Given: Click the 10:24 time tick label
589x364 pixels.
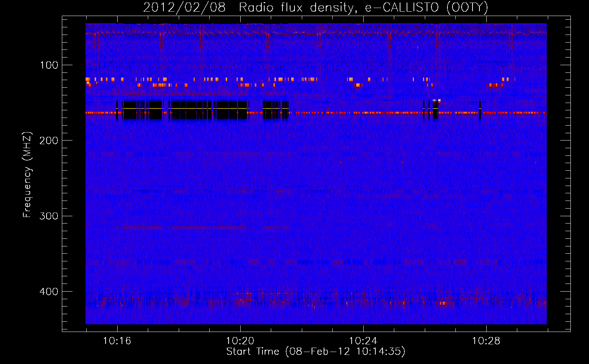Looking at the screenshot, I should tap(363, 341).
